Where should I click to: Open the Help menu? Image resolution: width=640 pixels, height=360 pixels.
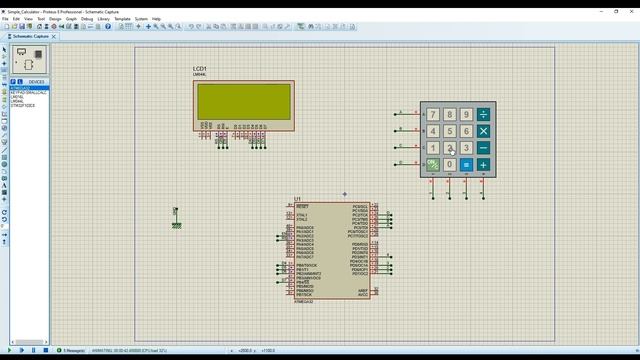click(156, 19)
